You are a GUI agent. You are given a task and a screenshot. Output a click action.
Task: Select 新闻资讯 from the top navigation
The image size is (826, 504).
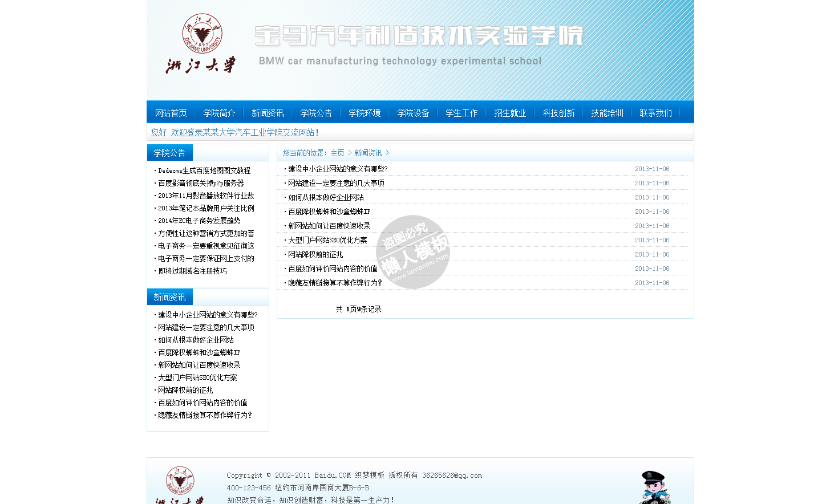tap(268, 113)
